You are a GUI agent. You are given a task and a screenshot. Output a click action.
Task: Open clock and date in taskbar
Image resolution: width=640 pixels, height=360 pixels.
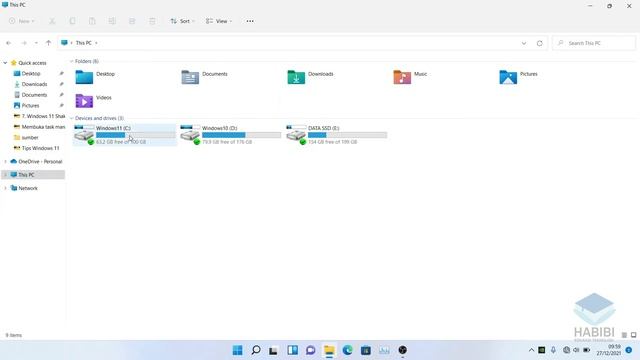point(609,350)
